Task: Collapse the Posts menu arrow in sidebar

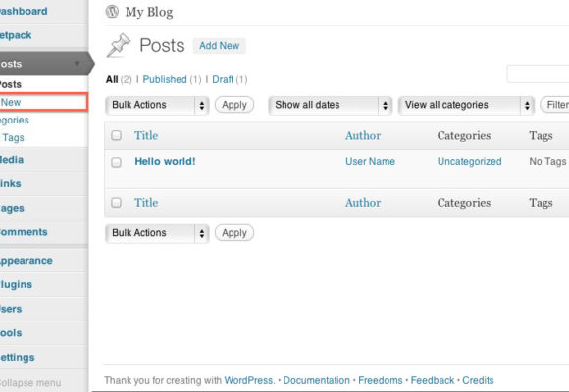Action: (77, 64)
